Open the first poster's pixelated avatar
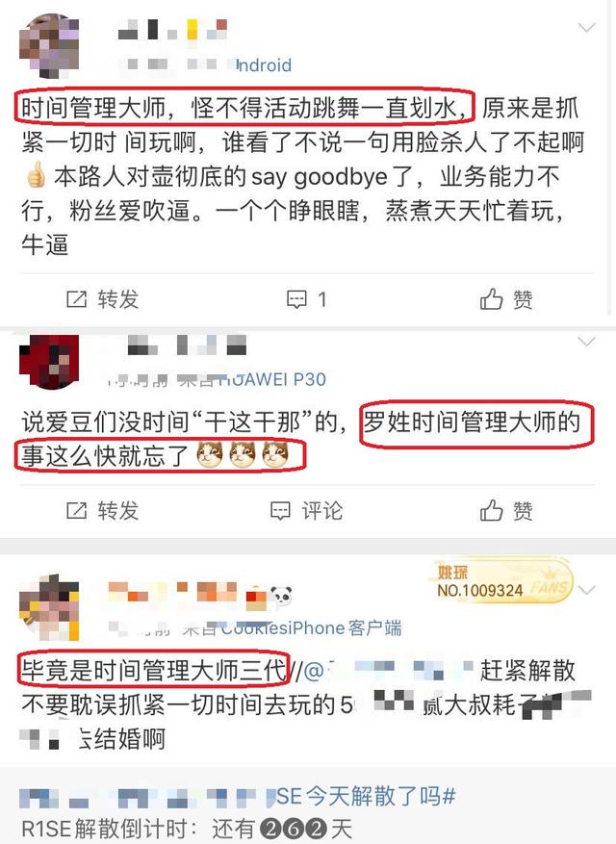This screenshot has height=844, width=616. (x=49, y=46)
